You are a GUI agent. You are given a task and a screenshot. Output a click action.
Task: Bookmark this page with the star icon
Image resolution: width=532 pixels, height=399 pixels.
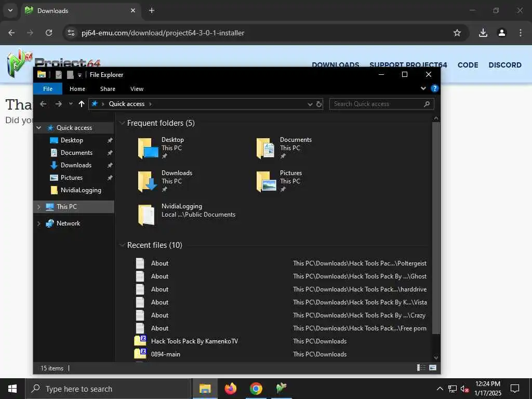coord(457,33)
